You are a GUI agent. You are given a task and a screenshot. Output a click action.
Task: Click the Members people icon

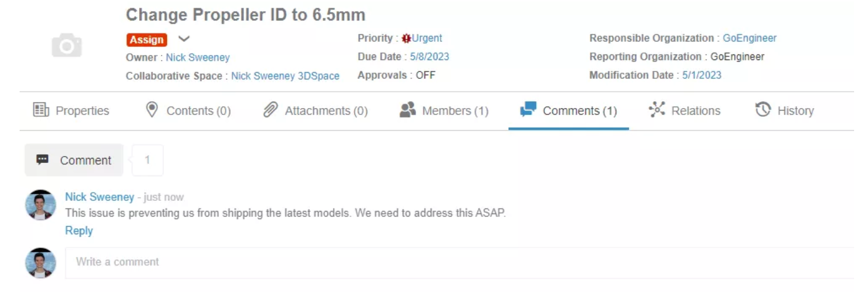pyautogui.click(x=408, y=110)
